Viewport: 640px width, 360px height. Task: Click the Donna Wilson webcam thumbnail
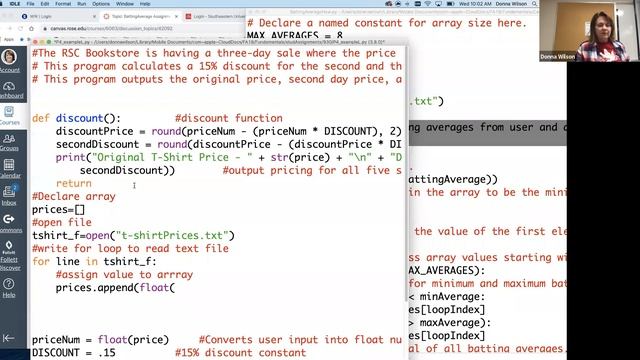click(x=589, y=31)
